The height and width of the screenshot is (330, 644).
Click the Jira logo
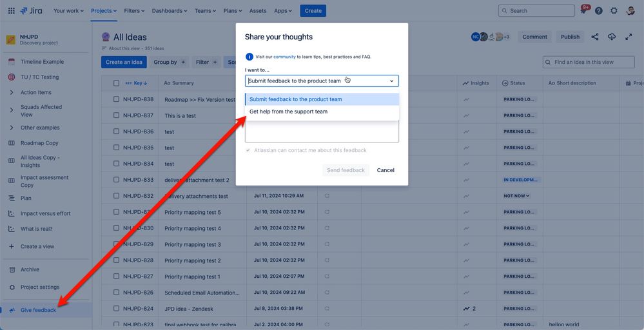point(31,11)
